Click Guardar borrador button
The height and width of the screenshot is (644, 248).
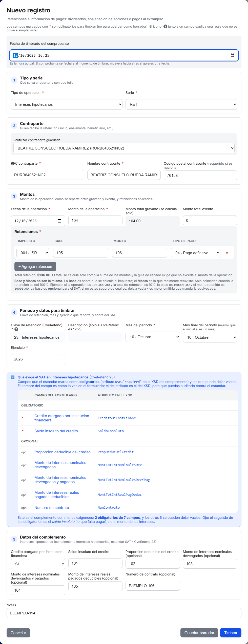tap(199, 633)
